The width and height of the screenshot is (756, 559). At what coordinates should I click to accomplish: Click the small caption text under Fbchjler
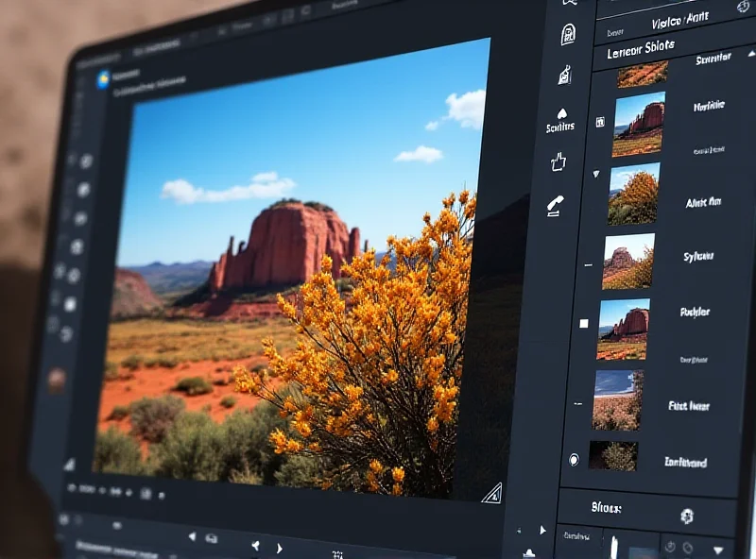point(694,360)
